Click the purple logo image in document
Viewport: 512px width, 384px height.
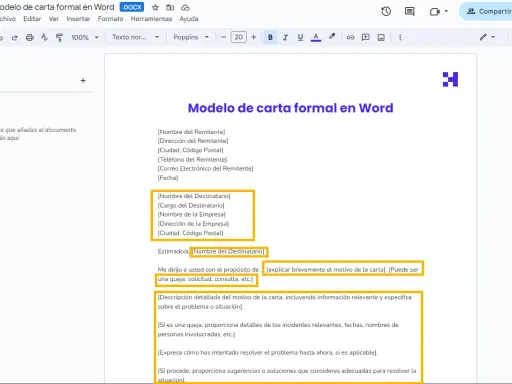pyautogui.click(x=450, y=79)
